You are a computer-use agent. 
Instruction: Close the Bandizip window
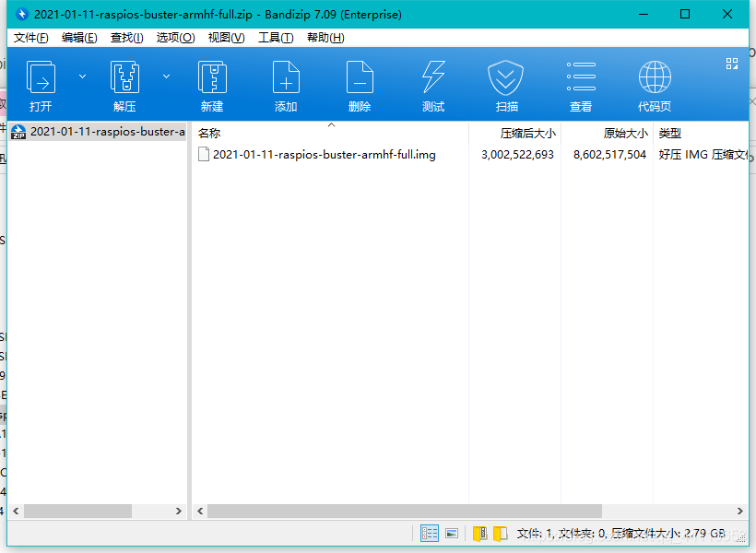tap(727, 14)
